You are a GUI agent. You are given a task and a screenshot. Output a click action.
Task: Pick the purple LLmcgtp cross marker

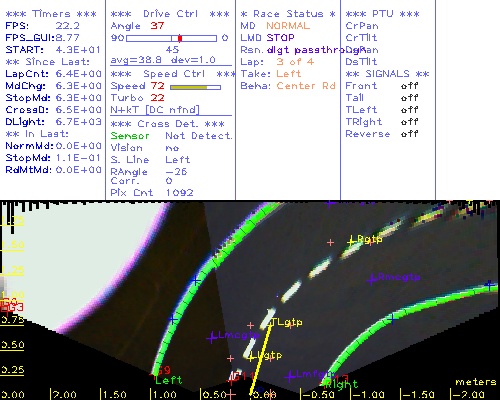pyautogui.click(x=211, y=338)
